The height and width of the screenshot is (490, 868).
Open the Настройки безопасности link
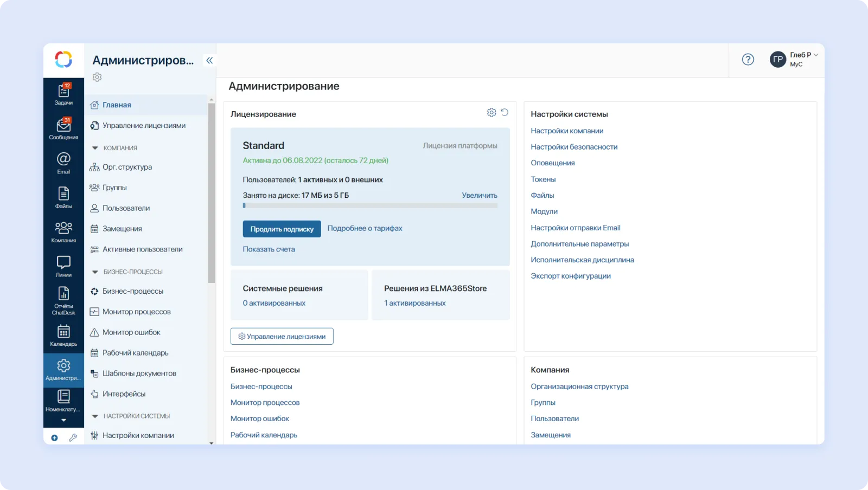pos(574,147)
